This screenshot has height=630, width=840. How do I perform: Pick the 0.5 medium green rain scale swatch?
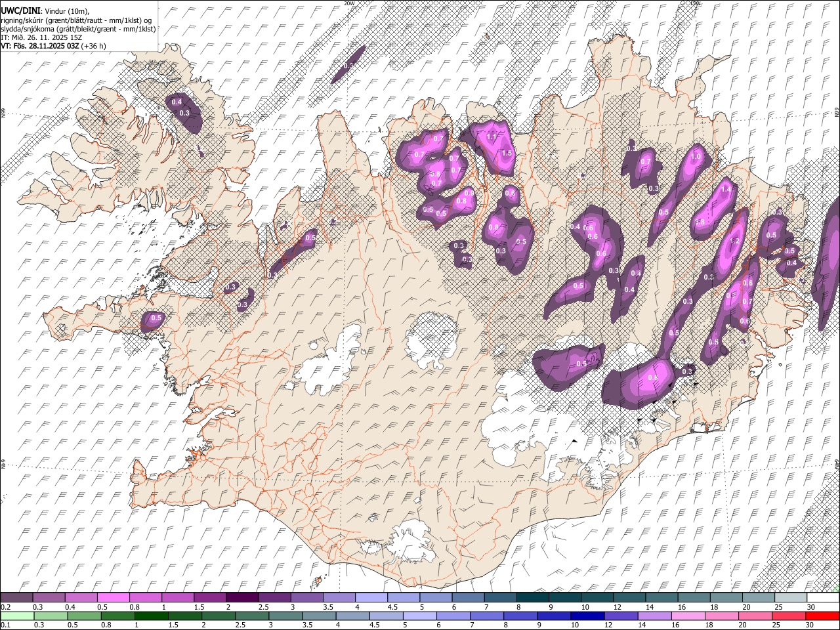click(84, 616)
